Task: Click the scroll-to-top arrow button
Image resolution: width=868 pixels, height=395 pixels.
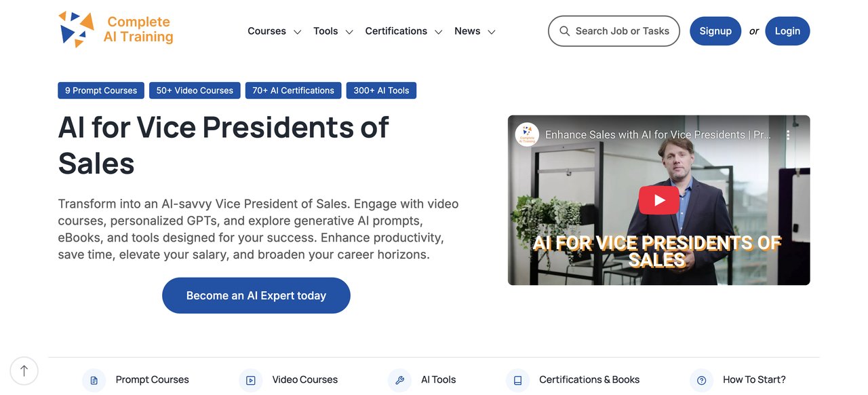Action: (x=24, y=371)
